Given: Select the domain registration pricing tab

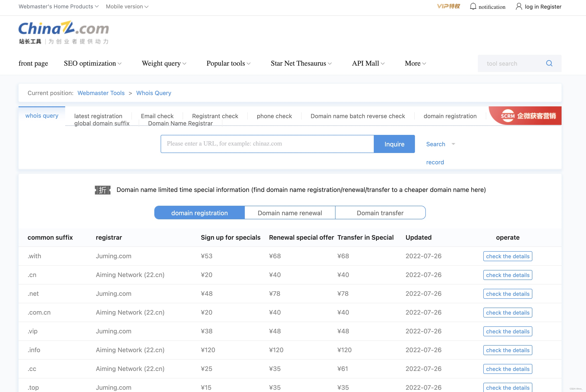Looking at the screenshot, I should [199, 213].
